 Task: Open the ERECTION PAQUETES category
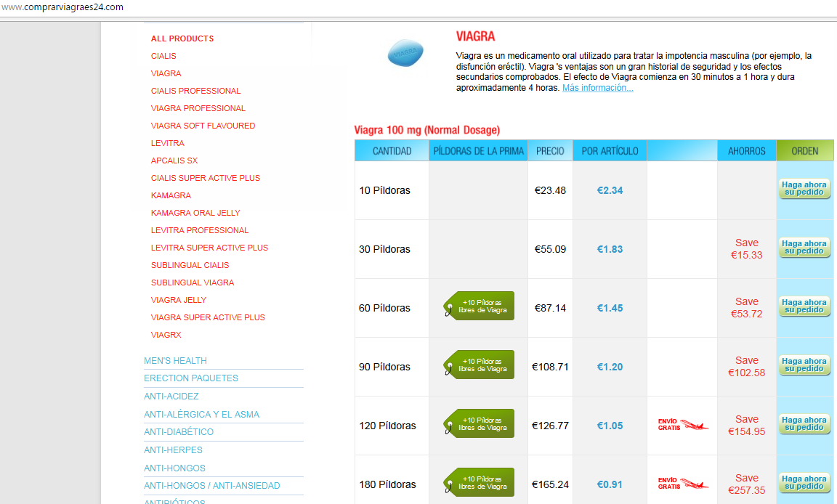point(190,378)
